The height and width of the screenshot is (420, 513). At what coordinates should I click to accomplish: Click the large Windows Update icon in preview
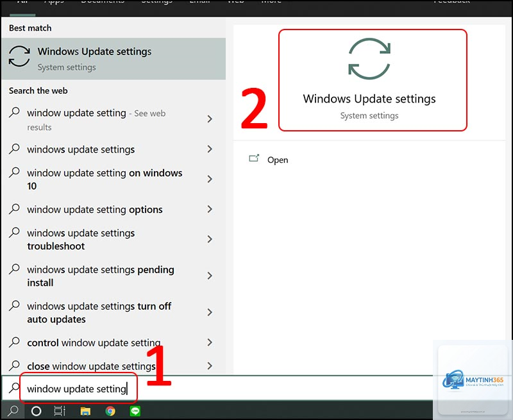369,59
